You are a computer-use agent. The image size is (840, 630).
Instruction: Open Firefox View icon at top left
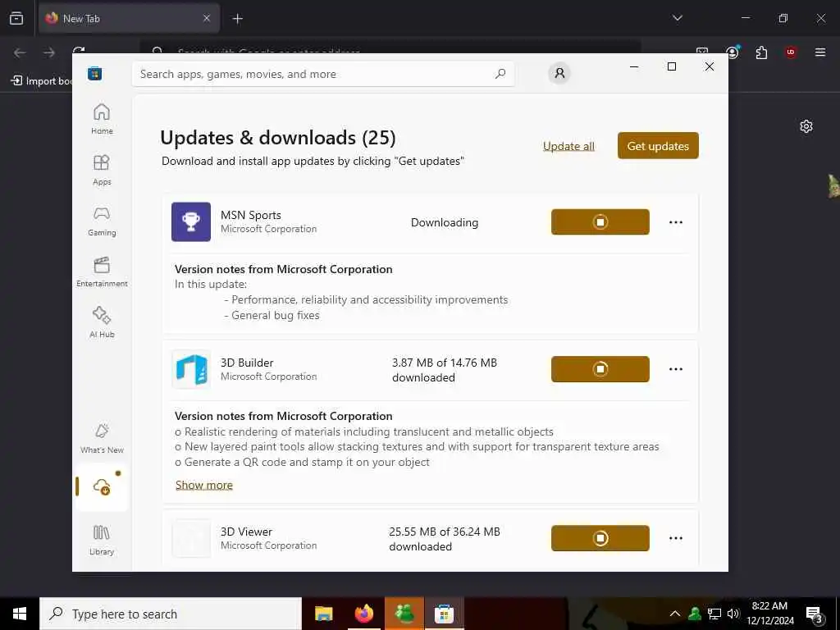point(16,18)
